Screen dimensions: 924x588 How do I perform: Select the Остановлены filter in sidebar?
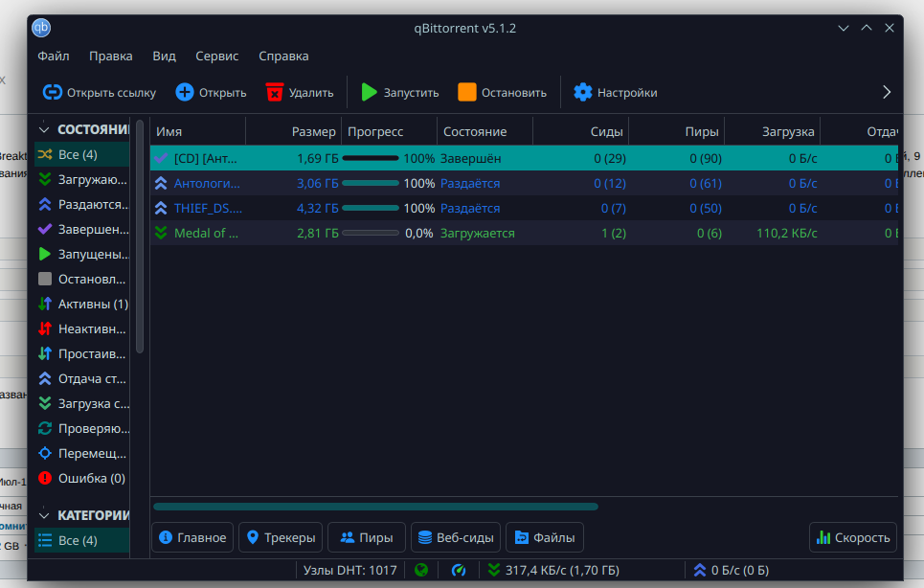[82, 279]
